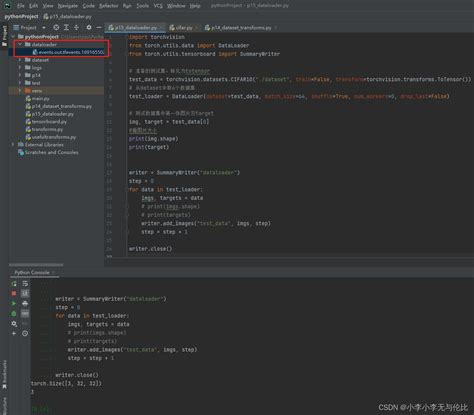Image resolution: width=474 pixels, height=415 pixels.
Task: Click the console Print icon
Action: (25, 304)
